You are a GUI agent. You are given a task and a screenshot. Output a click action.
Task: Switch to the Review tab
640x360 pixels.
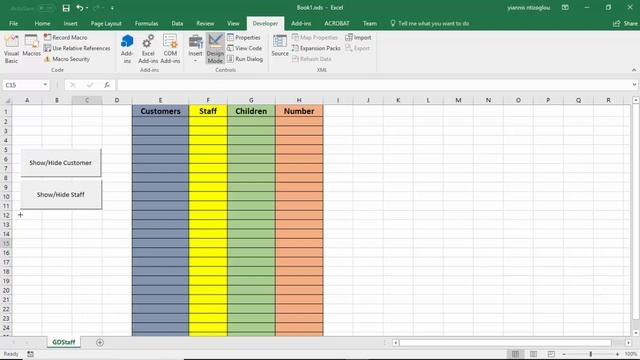click(x=205, y=24)
